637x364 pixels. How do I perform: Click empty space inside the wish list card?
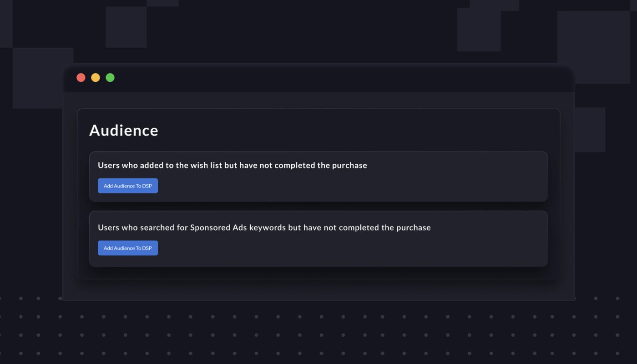point(364,187)
